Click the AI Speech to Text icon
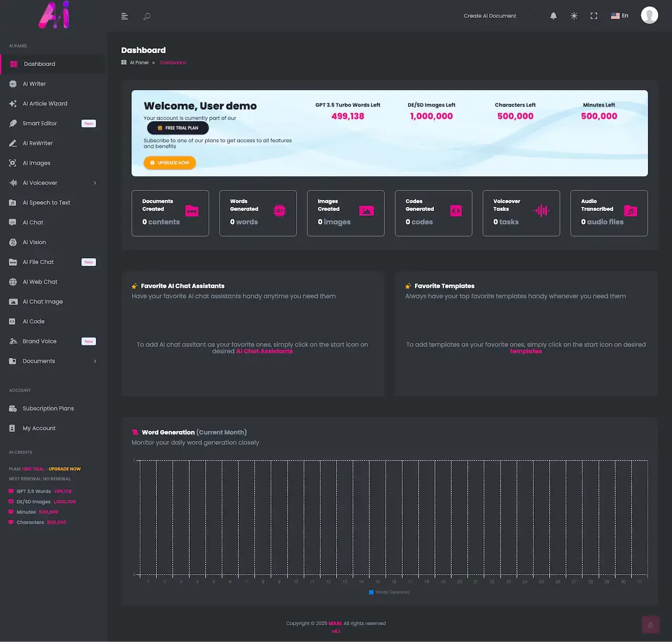 coord(13,203)
